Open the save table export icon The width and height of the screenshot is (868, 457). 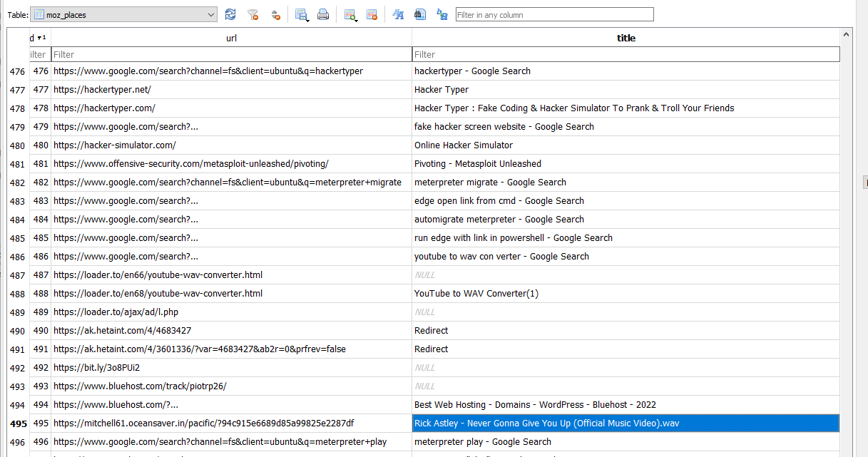(301, 14)
